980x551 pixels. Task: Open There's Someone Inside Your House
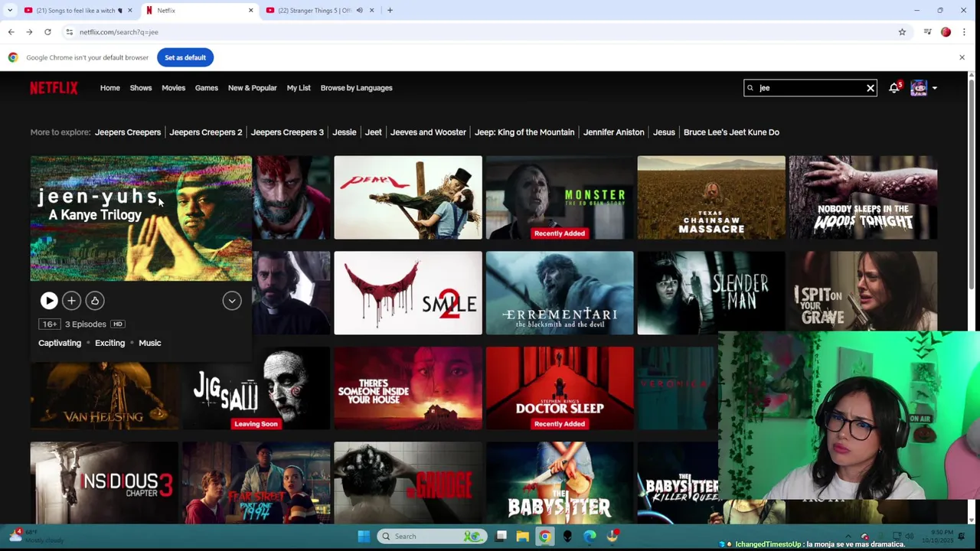pos(408,389)
